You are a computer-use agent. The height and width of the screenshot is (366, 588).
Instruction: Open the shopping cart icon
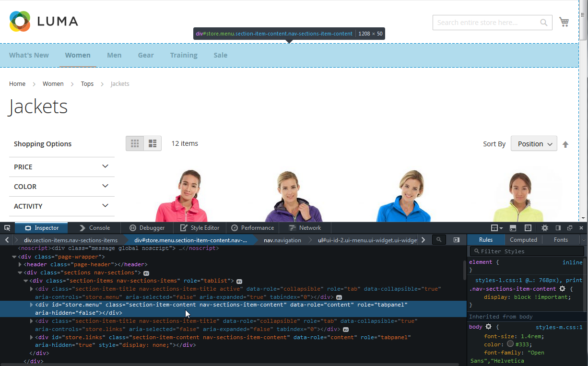[x=564, y=22]
